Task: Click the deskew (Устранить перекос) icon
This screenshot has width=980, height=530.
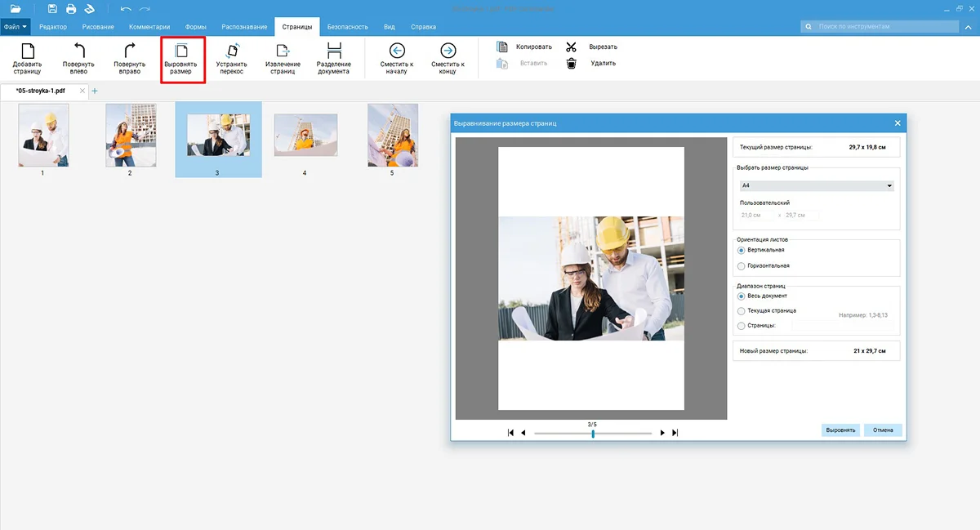Action: [232, 51]
